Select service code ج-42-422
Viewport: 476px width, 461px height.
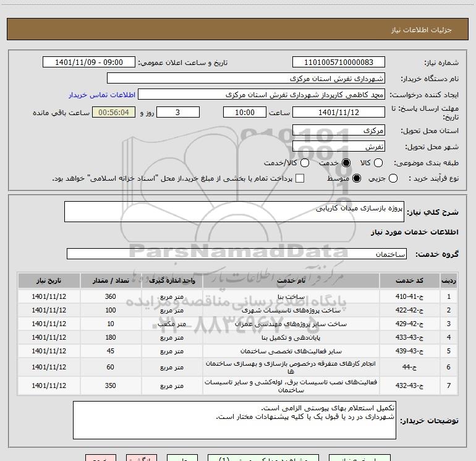pyautogui.click(x=409, y=310)
